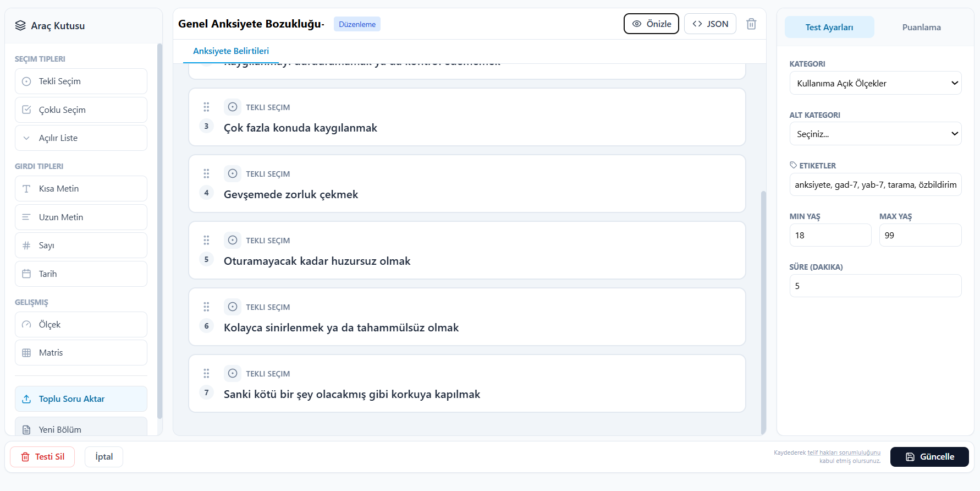The height and width of the screenshot is (491, 980).
Task: Add a Matris element from the toolbox
Action: (x=81, y=352)
